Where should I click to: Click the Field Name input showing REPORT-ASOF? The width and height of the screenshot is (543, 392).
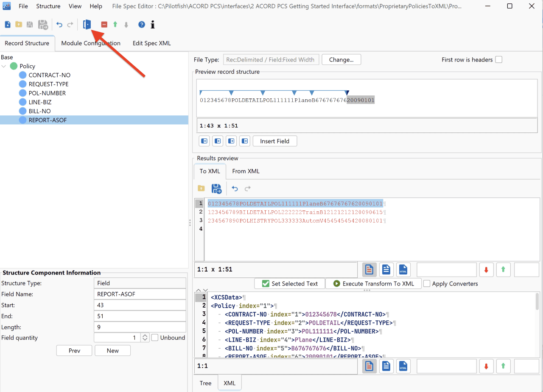point(140,294)
